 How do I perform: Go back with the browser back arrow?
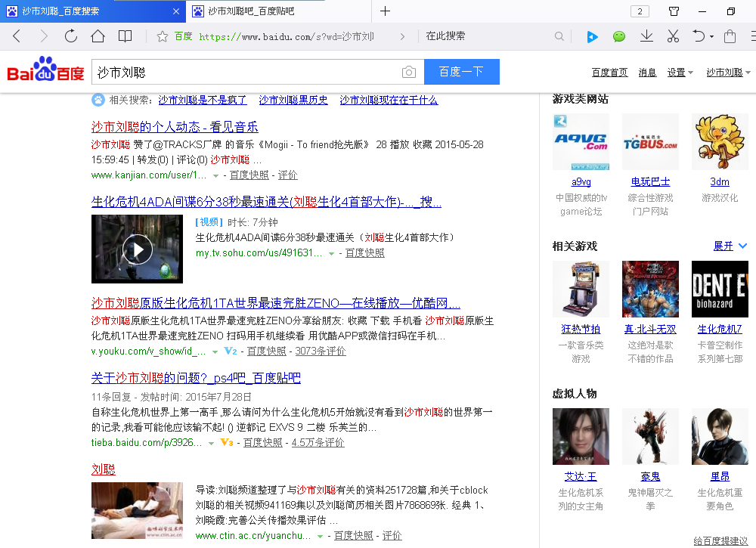[x=17, y=36]
